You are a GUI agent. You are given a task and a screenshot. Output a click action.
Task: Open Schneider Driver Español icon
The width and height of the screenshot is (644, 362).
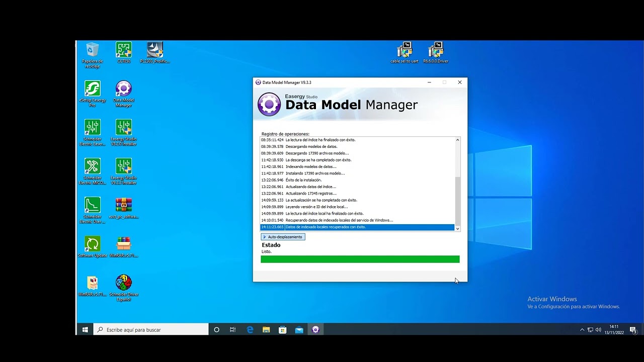[x=124, y=288]
